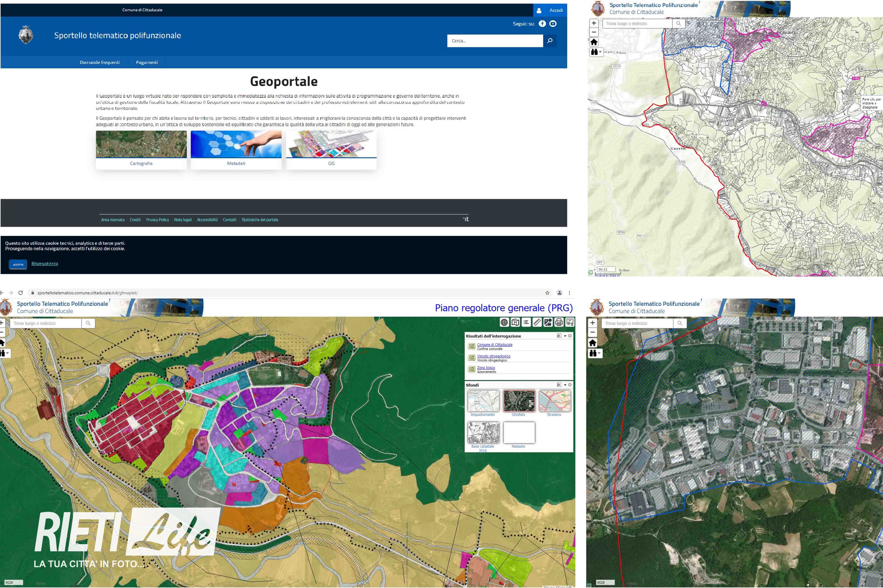Select the Ortofoto background thumbnail
Image resolution: width=883 pixels, height=588 pixels.
519,401
